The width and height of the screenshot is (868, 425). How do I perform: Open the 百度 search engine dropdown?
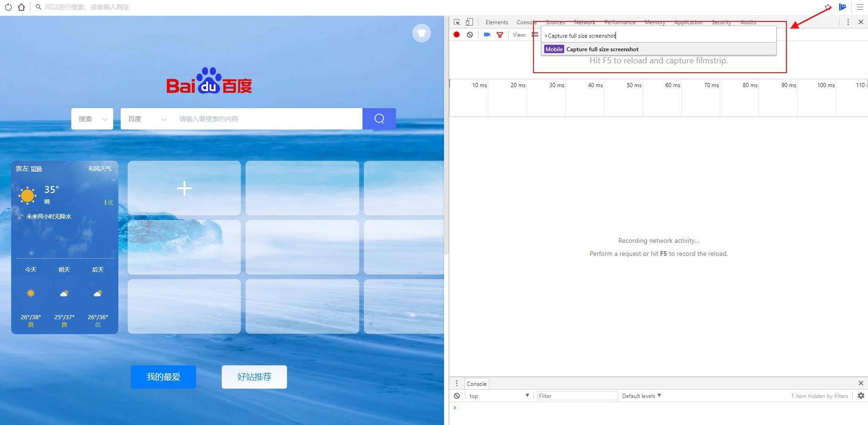click(147, 119)
